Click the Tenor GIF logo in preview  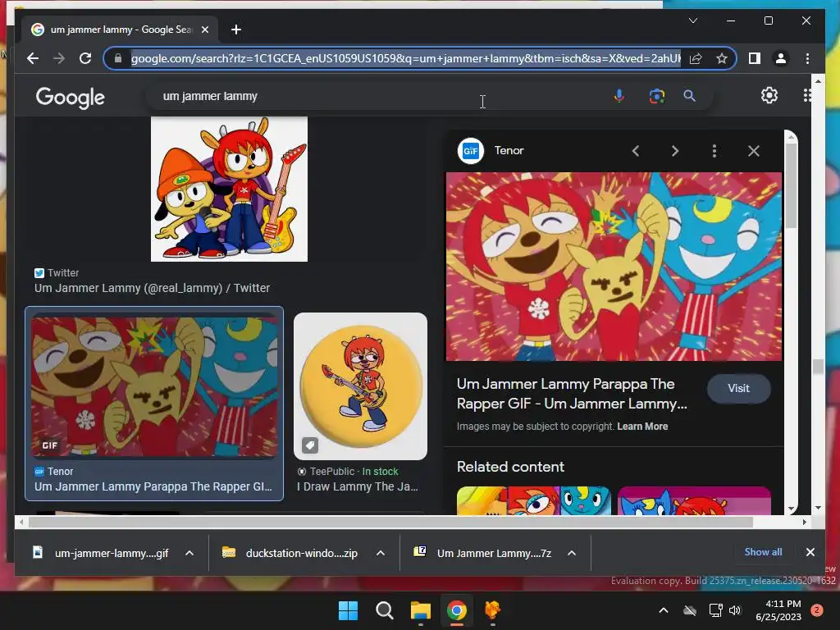coord(470,151)
